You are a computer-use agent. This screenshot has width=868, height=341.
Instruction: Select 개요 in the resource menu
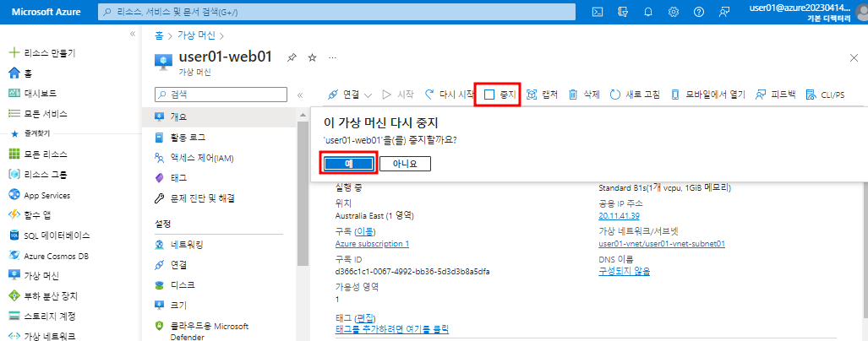click(219, 116)
